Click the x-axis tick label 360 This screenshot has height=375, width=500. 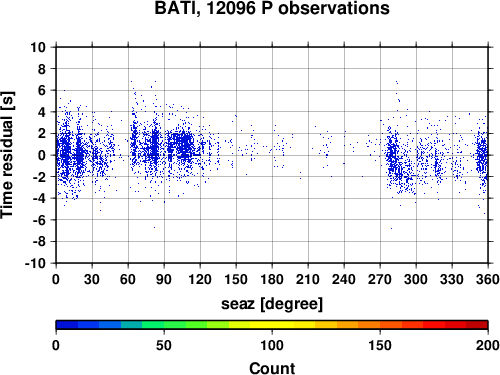[488, 279]
